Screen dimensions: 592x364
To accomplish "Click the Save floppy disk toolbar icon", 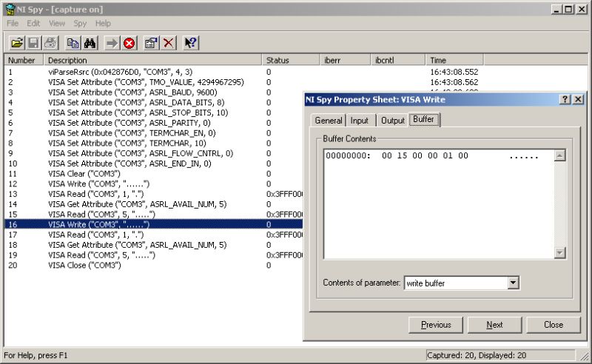I will coord(33,43).
